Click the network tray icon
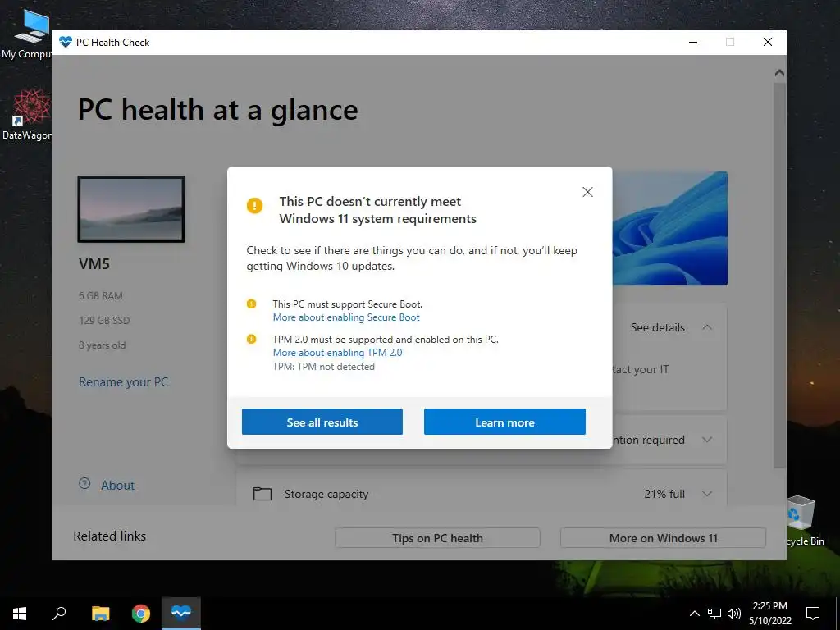 (x=714, y=614)
